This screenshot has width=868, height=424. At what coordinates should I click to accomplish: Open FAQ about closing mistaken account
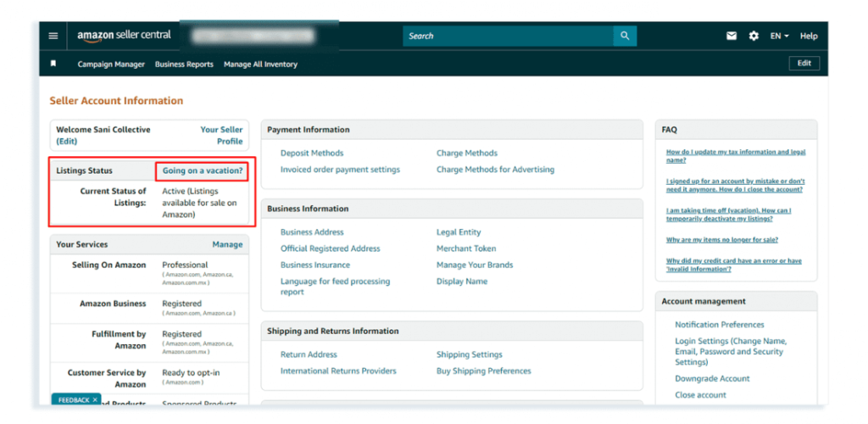[x=735, y=185]
